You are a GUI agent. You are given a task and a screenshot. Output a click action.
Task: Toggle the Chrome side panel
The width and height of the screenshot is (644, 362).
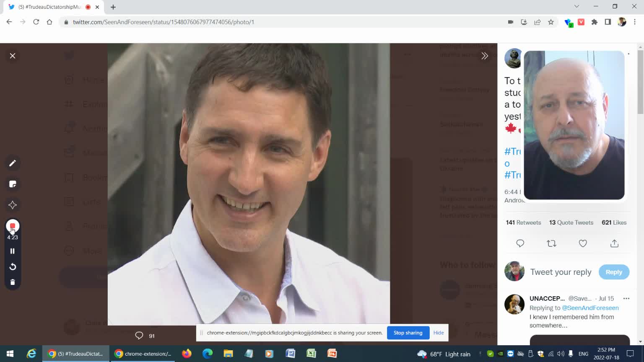coord(608,22)
